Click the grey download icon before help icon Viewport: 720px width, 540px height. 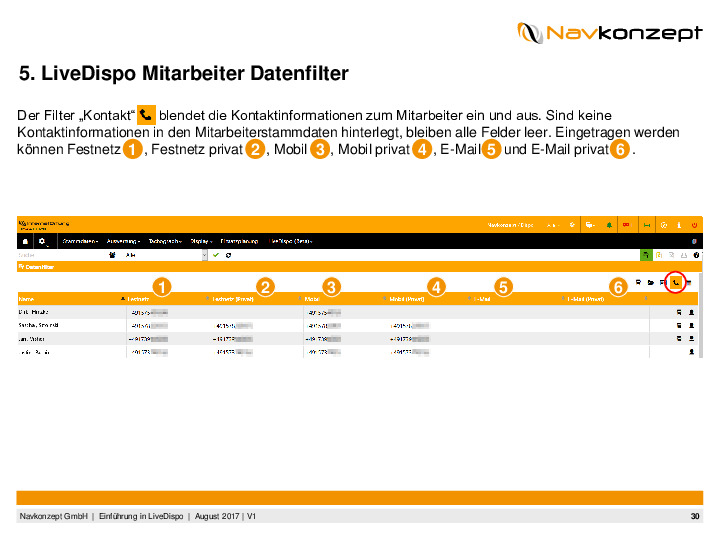coord(684,255)
